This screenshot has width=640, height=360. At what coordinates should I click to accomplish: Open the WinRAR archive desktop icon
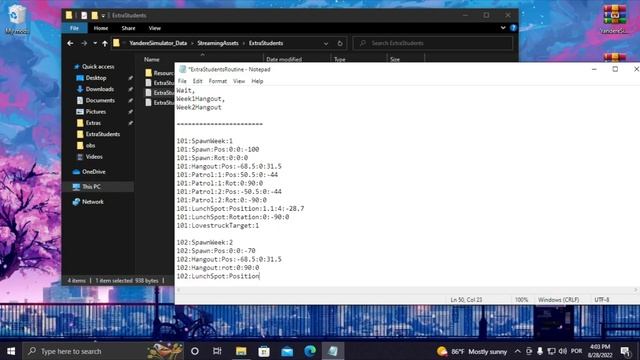point(614,18)
